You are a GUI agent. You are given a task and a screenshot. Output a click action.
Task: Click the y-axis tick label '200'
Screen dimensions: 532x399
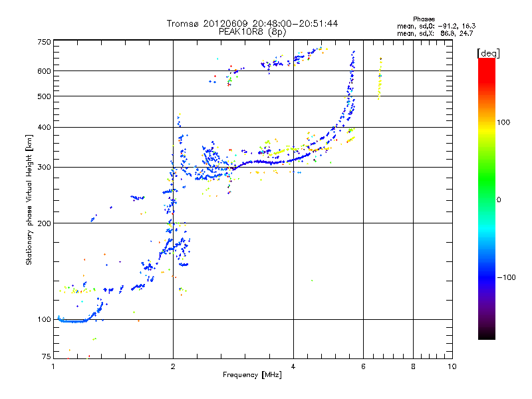click(x=44, y=223)
